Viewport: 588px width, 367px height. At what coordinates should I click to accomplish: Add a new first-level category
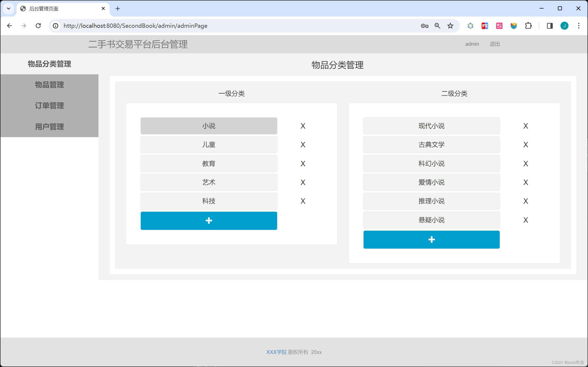click(x=209, y=221)
